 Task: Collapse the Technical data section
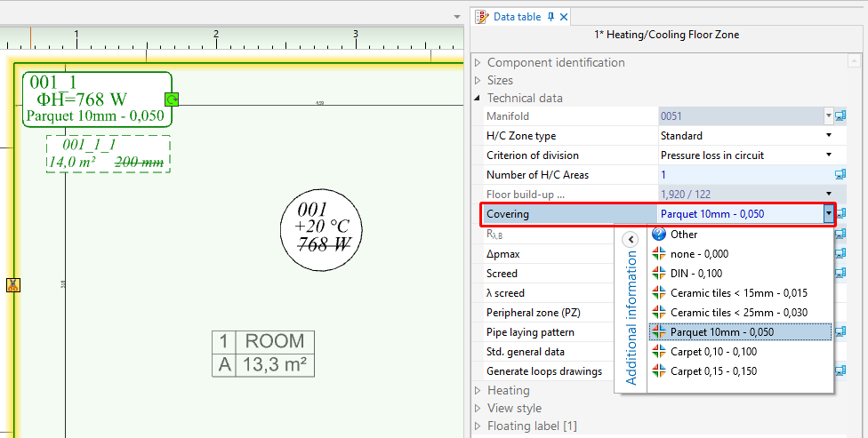click(478, 98)
